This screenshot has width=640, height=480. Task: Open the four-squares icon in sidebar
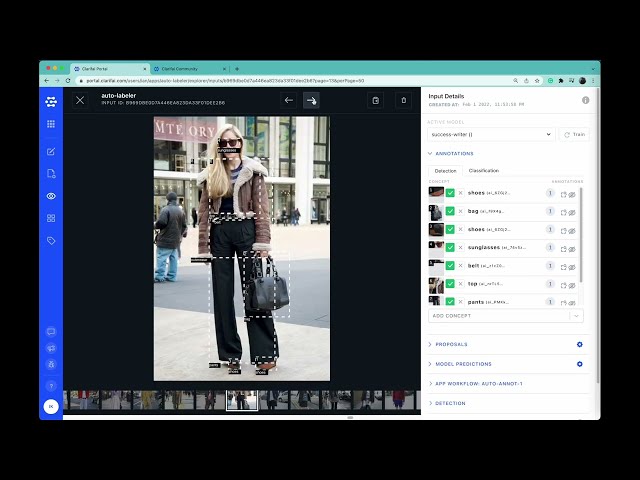coord(51,218)
